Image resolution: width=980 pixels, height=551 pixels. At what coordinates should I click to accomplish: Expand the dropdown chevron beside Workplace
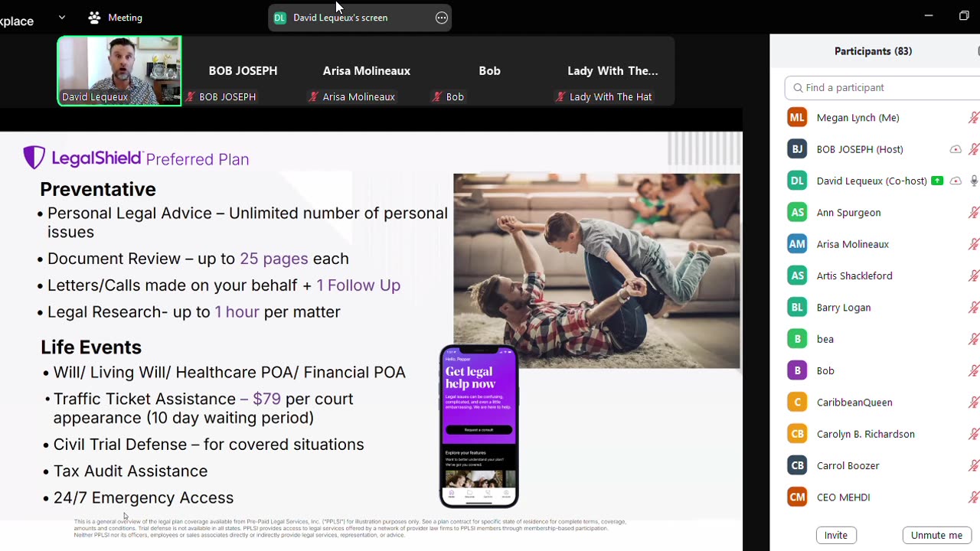click(x=62, y=17)
